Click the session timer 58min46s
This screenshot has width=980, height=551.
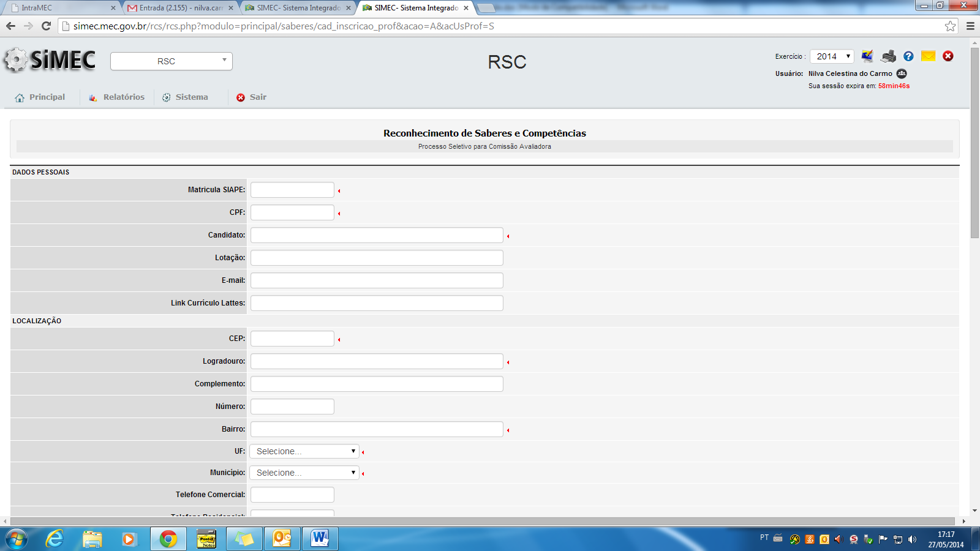(x=894, y=86)
